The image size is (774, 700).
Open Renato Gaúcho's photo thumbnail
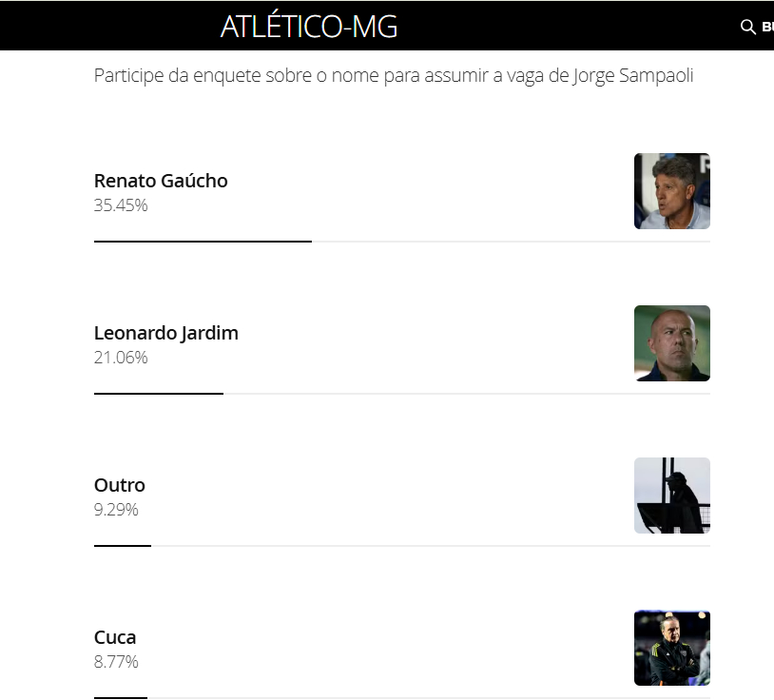tap(671, 191)
